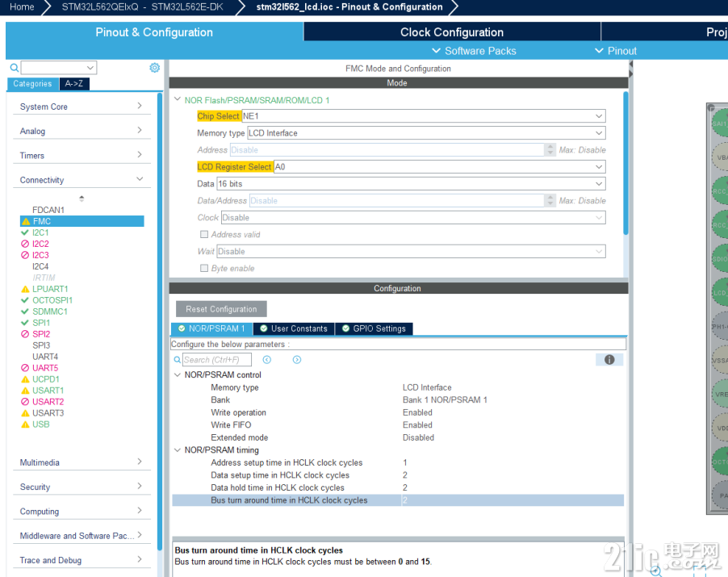Click the search magnifier icon in the categories panel

click(15, 68)
